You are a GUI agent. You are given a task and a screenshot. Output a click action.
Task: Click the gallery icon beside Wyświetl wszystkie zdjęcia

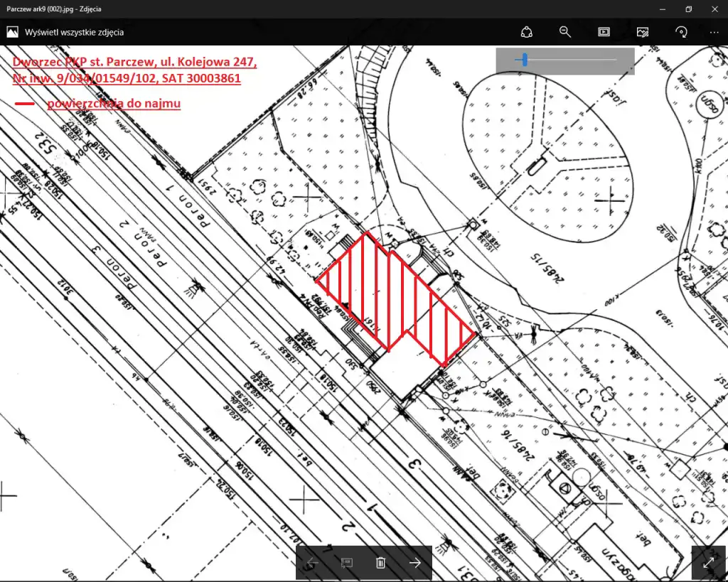coord(13,32)
